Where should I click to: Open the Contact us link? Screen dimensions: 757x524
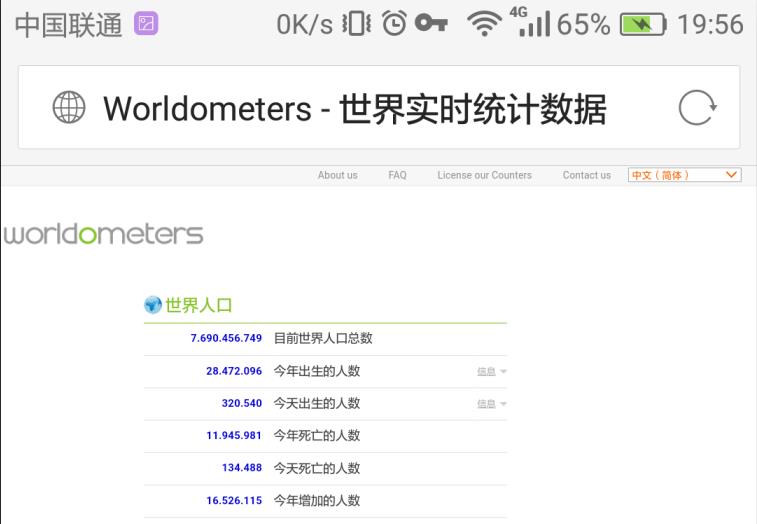point(587,175)
